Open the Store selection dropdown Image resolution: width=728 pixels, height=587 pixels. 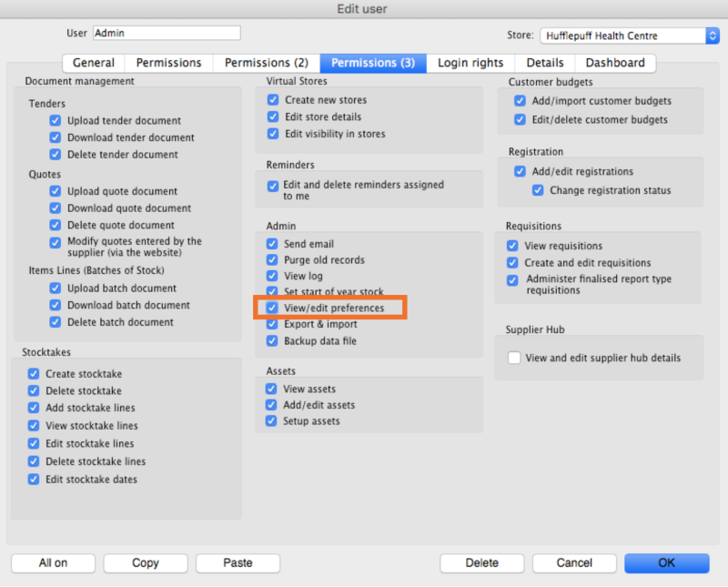pos(710,35)
